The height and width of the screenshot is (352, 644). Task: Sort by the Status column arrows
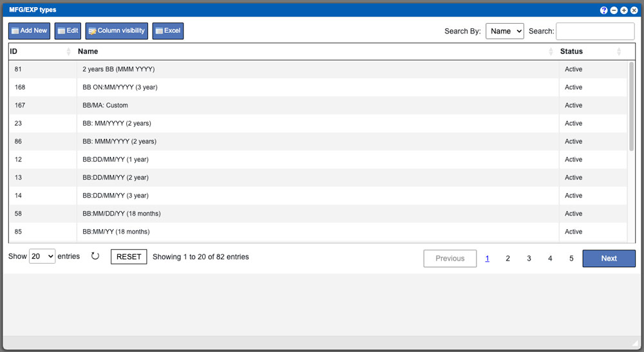pos(618,51)
